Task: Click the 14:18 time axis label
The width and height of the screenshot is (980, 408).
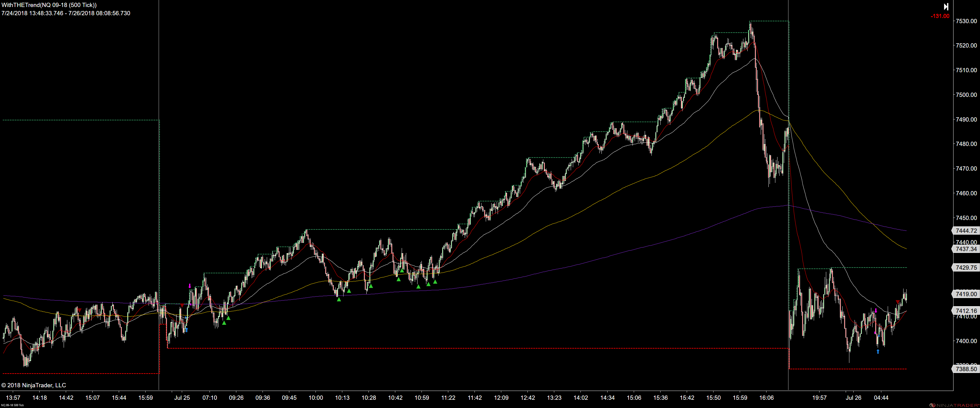Action: click(40, 398)
